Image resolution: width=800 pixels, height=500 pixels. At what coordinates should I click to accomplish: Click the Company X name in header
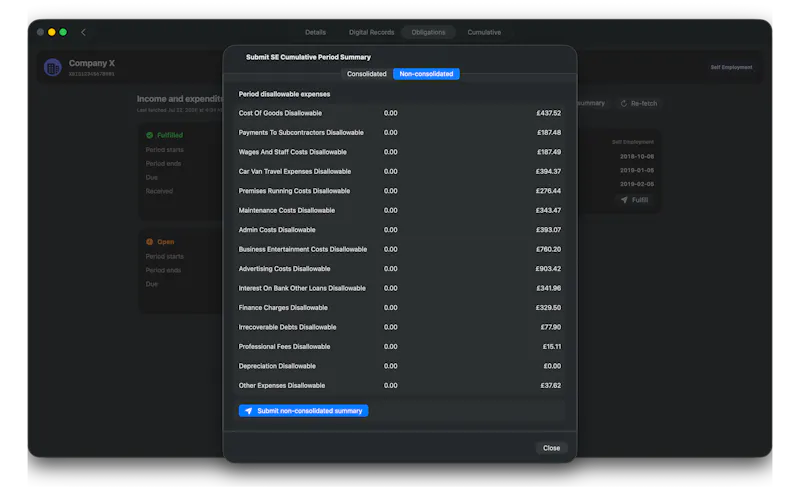[92, 63]
